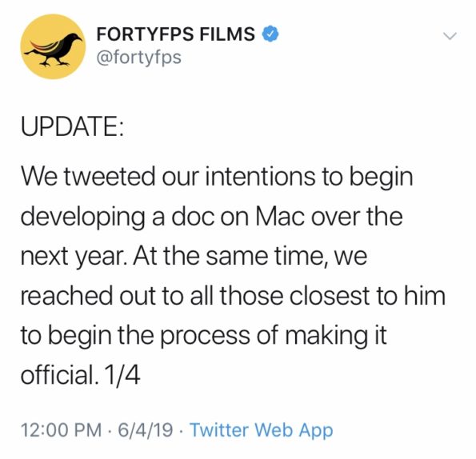Expand the tweet options chevron menu

pyautogui.click(x=450, y=36)
